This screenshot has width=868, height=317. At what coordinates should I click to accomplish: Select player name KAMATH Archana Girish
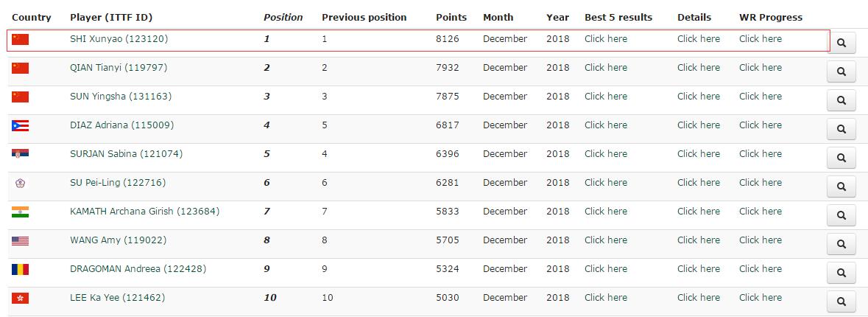[x=144, y=212]
